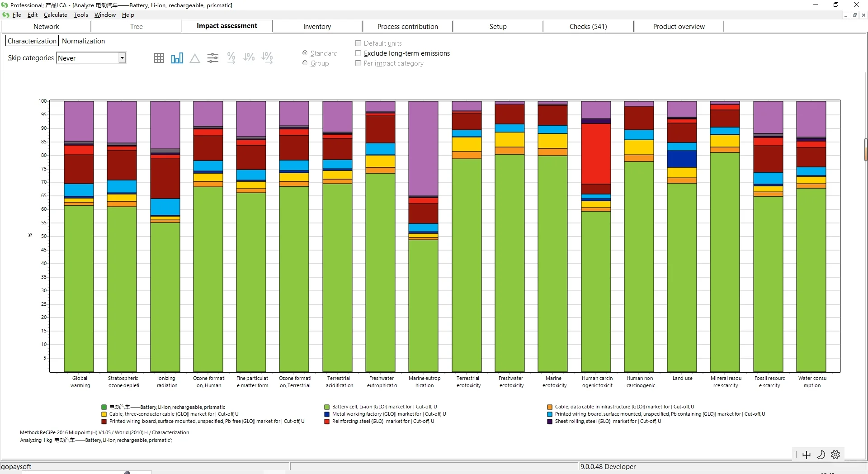Click the '9.0.0.48 Developer' status bar entry
This screenshot has width=868, height=474.
[608, 467]
